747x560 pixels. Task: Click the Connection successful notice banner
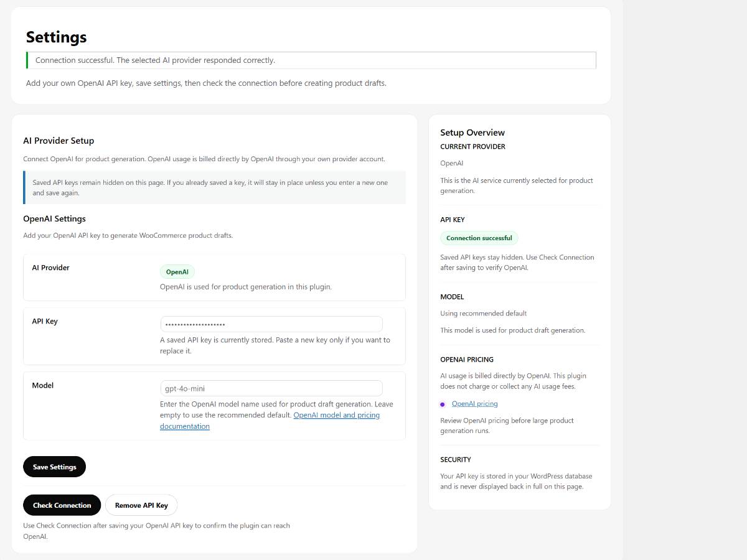(x=311, y=60)
